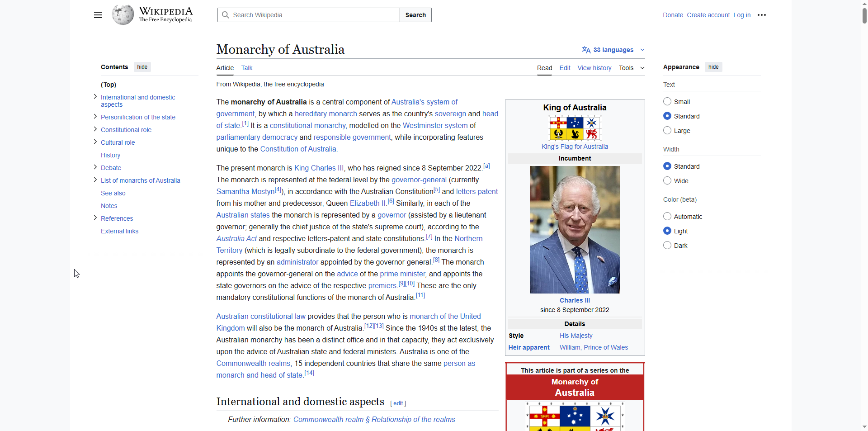Expand Cultural role contents entry
Image resolution: width=868 pixels, height=431 pixels.
click(95, 142)
